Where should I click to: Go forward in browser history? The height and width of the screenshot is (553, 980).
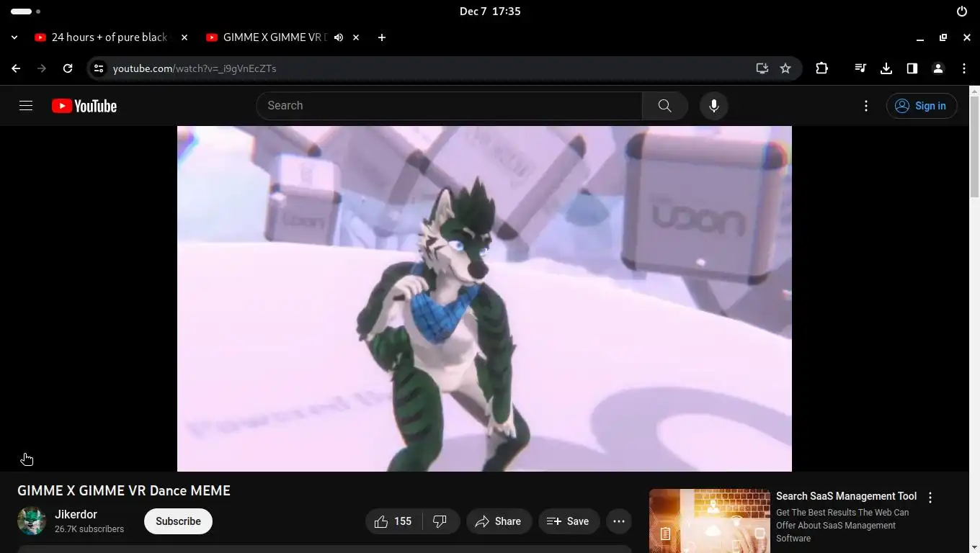42,68
